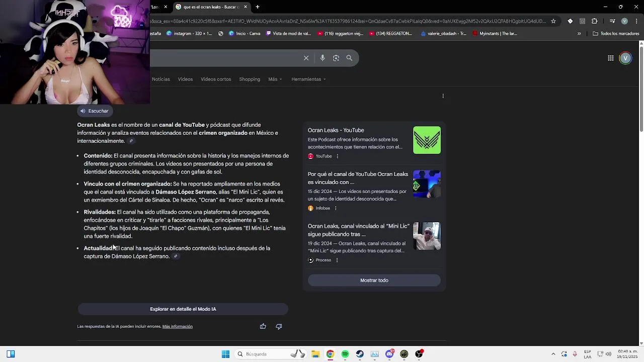Switch to the Shopping results tab
This screenshot has height=362, width=644.
[250, 79]
